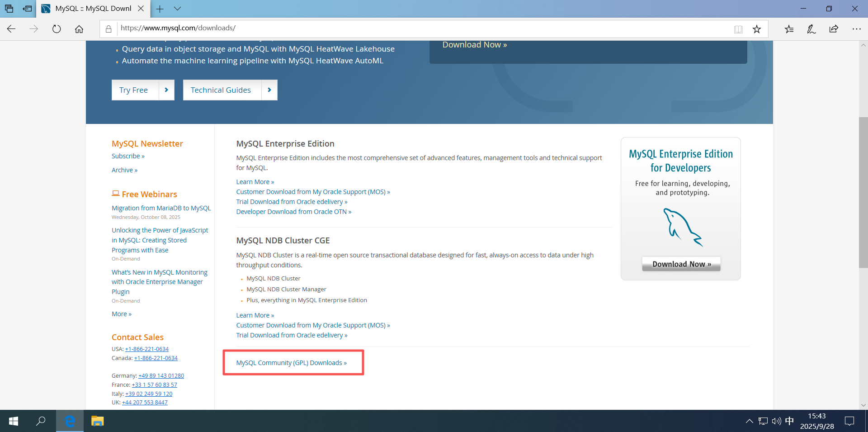Show tab previews chevron
The width and height of the screenshot is (868, 432).
[x=177, y=9]
